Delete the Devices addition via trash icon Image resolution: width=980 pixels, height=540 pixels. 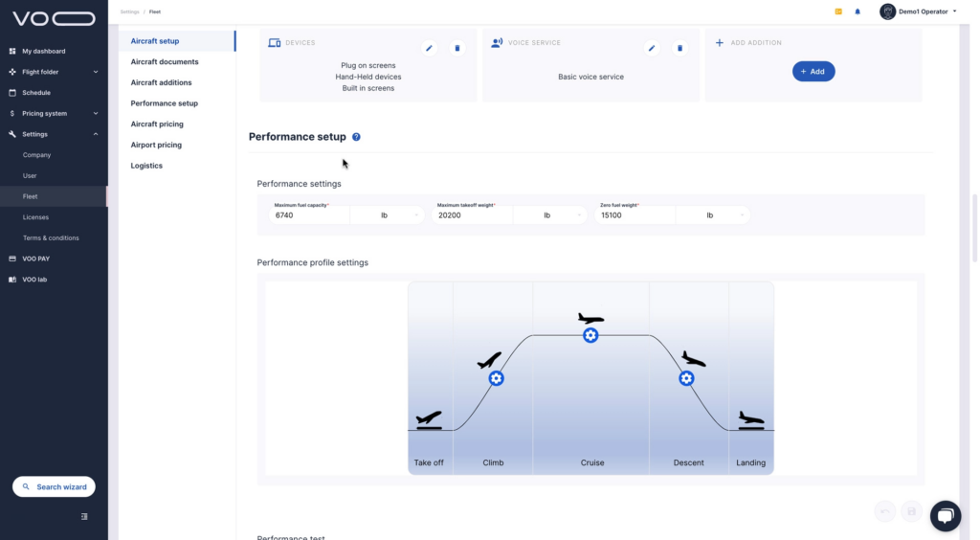coord(457,48)
